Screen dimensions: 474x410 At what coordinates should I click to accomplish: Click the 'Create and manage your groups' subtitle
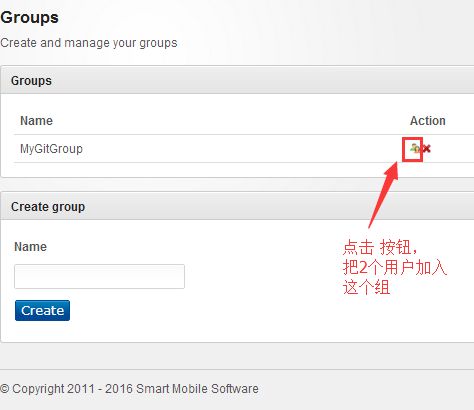[89, 43]
